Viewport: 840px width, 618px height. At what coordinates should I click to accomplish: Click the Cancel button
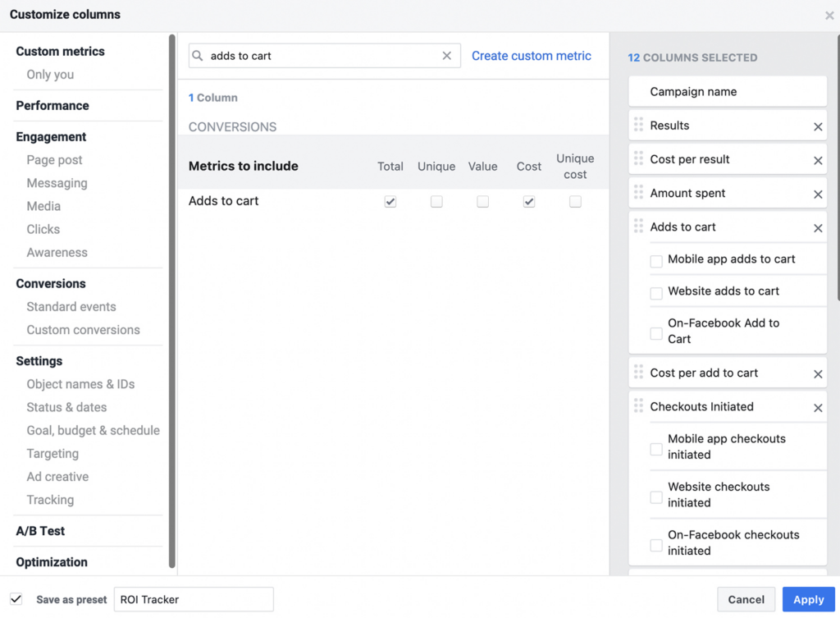click(746, 599)
